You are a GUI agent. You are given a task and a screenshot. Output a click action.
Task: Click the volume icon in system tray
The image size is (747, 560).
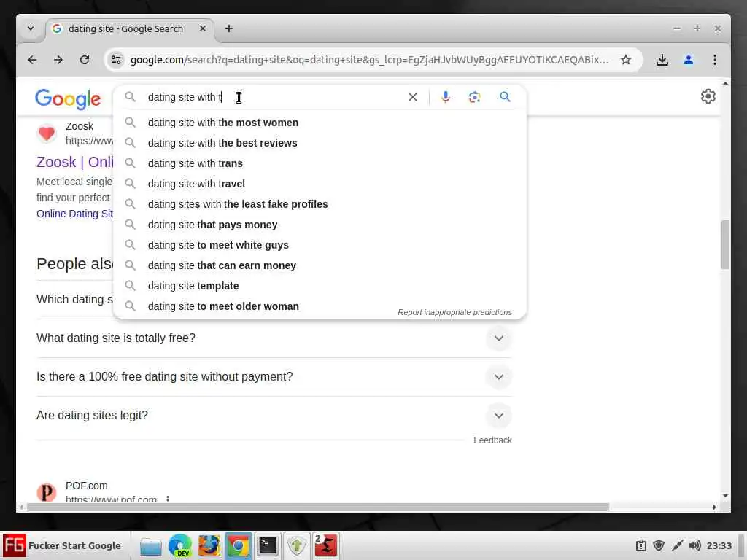pos(694,545)
